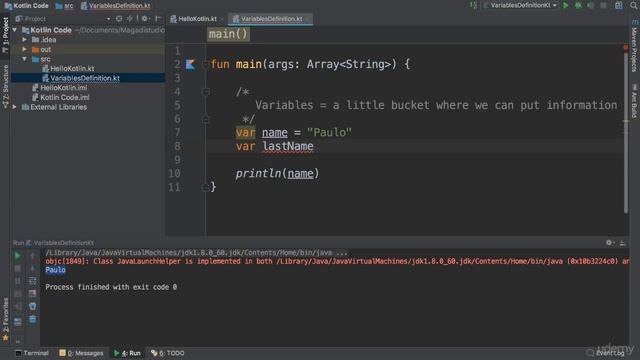Viewport: 640px width, 360px height.
Task: Select HelloKotlin.kt in the project tree
Action: 72,69
